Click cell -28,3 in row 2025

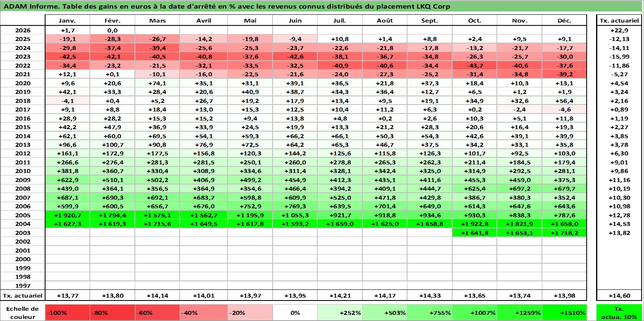coord(112,39)
